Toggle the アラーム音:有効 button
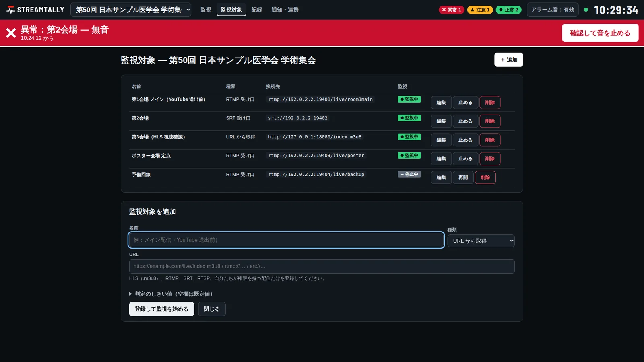644x362 pixels. (x=553, y=10)
